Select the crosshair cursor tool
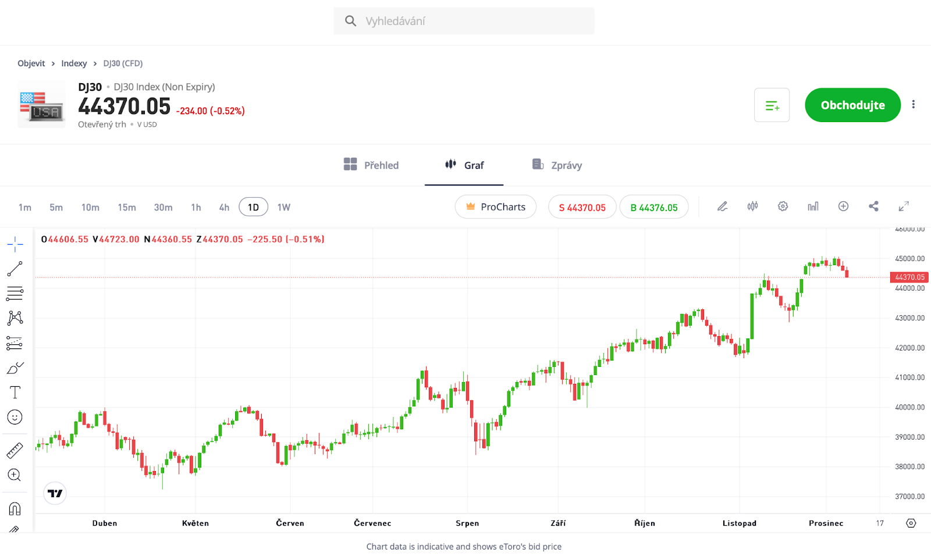Screen dimensions: 931x560 coord(15,244)
